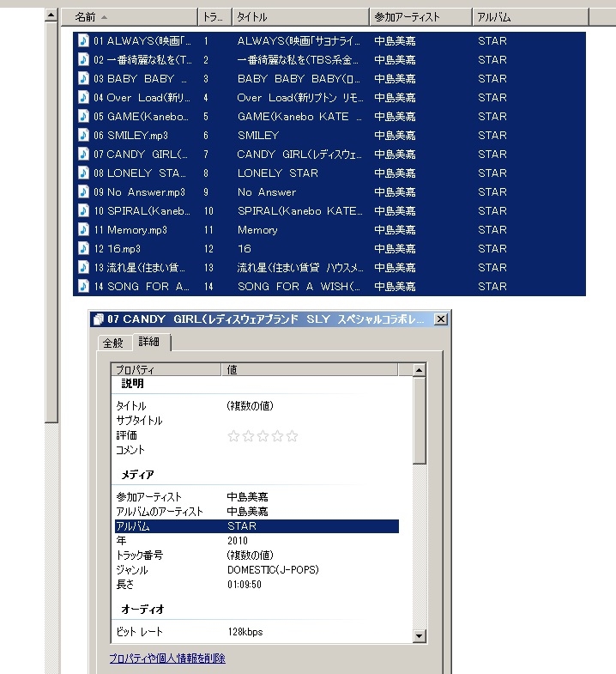Click music file icon for 11 Memory.mp3
This screenshot has height=674, width=616.
pos(83,229)
